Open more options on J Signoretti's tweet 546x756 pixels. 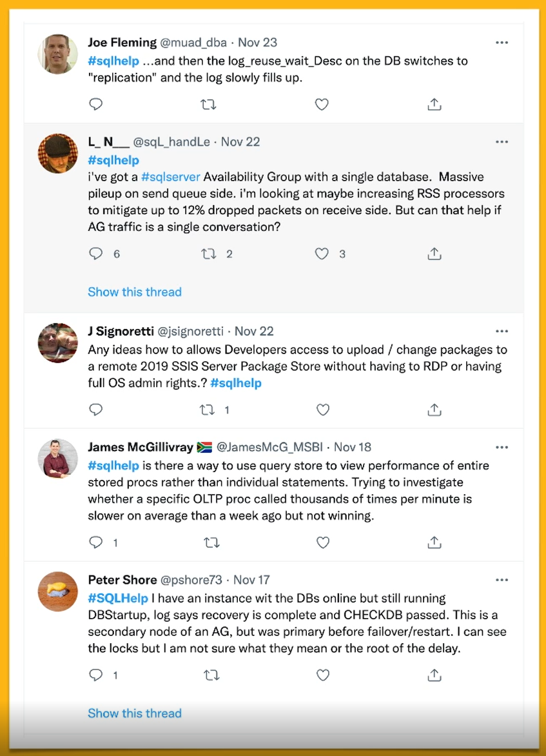coord(502,331)
